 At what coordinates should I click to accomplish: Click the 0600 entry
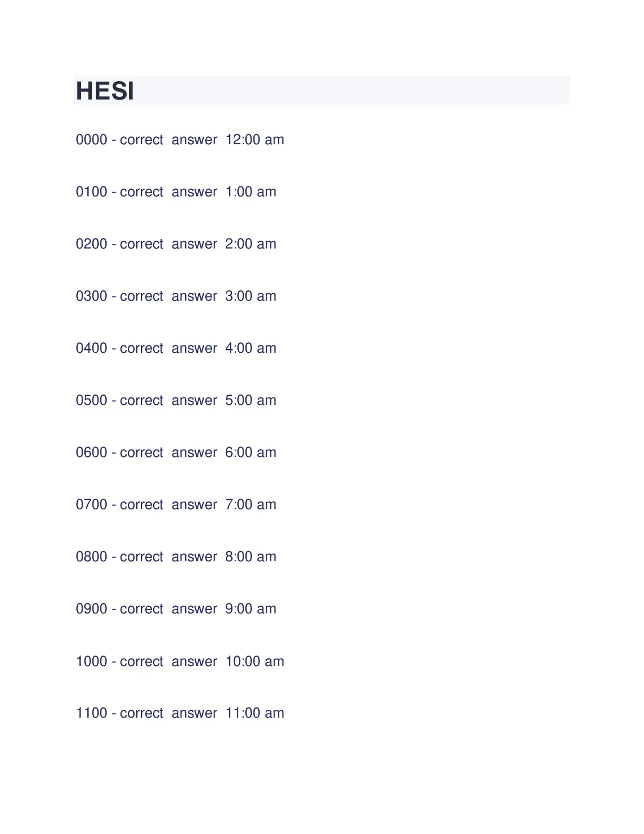pyautogui.click(x=176, y=452)
